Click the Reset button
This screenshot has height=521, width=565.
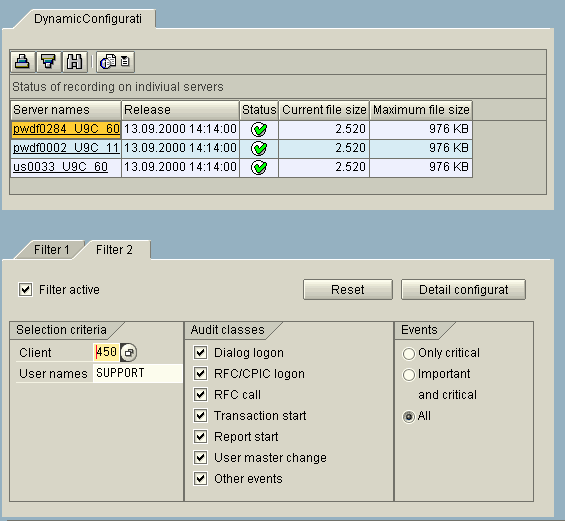[x=348, y=289]
